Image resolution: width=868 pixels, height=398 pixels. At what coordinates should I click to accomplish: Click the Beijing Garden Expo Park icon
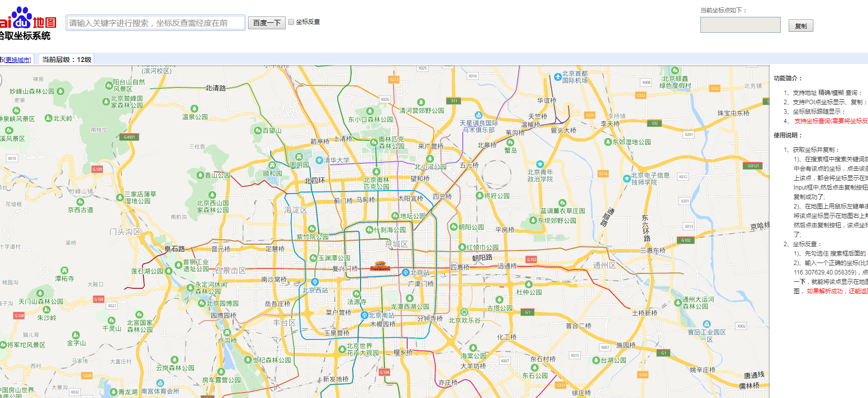(201, 303)
